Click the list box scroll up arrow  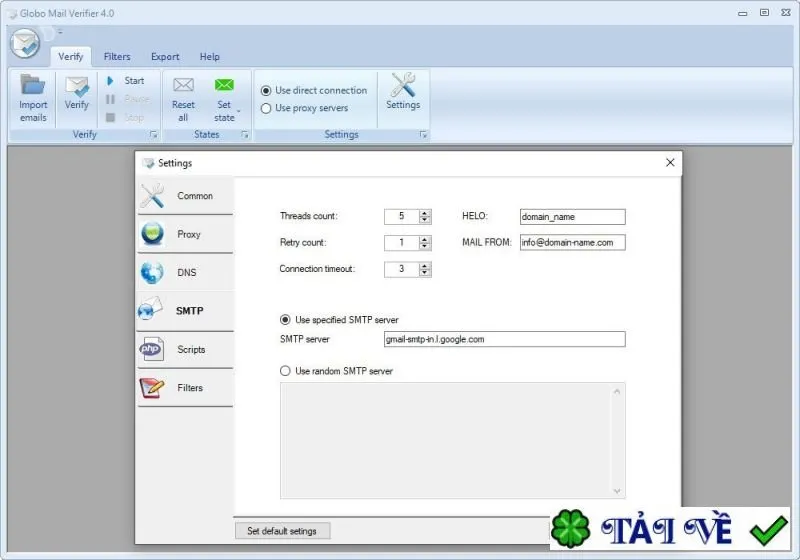click(x=617, y=392)
